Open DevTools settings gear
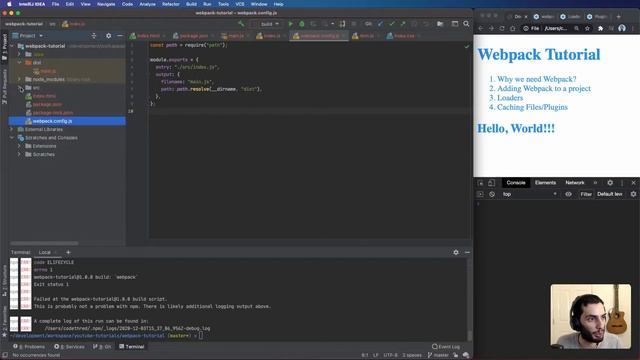The image size is (640, 360). point(610,183)
